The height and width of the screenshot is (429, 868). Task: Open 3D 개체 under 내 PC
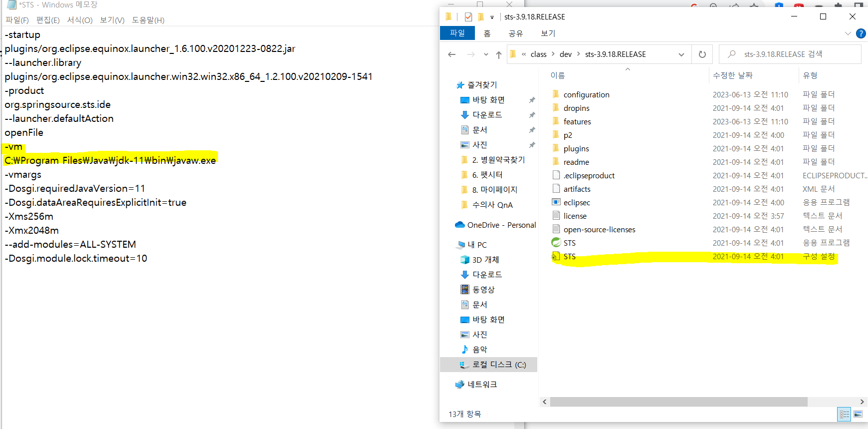[x=485, y=260]
